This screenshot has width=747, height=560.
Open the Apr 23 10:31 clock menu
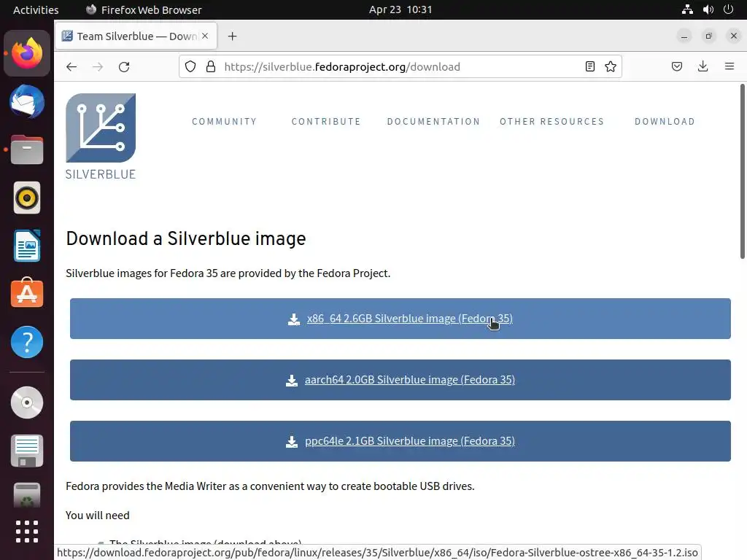click(400, 9)
